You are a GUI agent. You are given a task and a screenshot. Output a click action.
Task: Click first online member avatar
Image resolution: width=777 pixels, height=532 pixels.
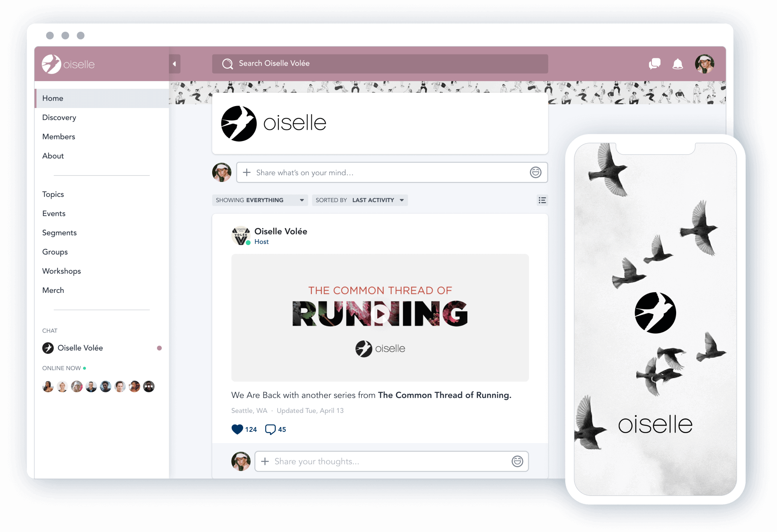[x=48, y=386]
